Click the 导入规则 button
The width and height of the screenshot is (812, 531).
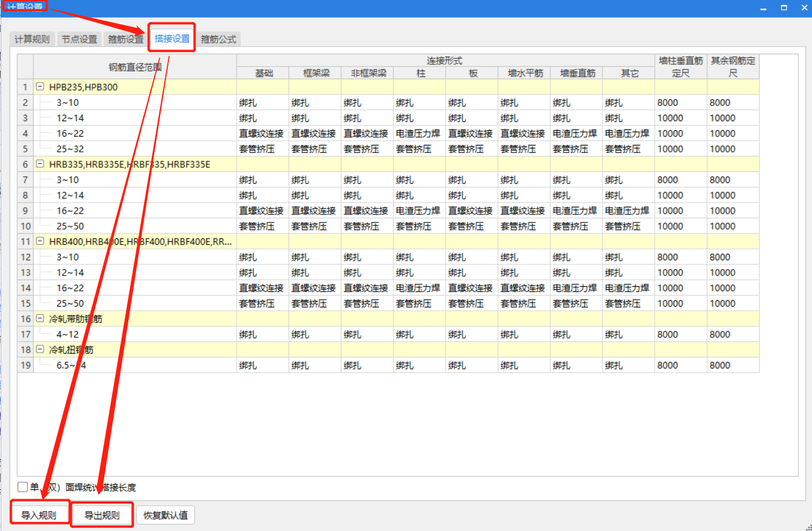[x=39, y=515]
